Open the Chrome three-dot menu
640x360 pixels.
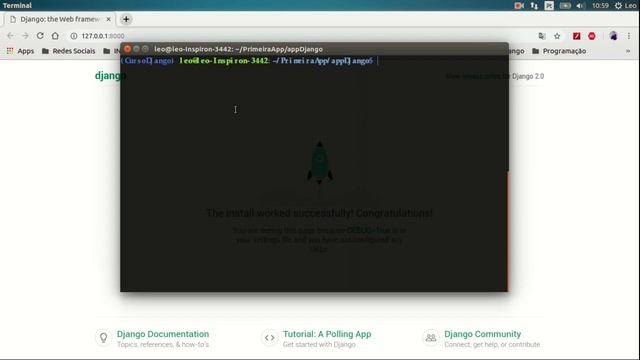pos(629,36)
